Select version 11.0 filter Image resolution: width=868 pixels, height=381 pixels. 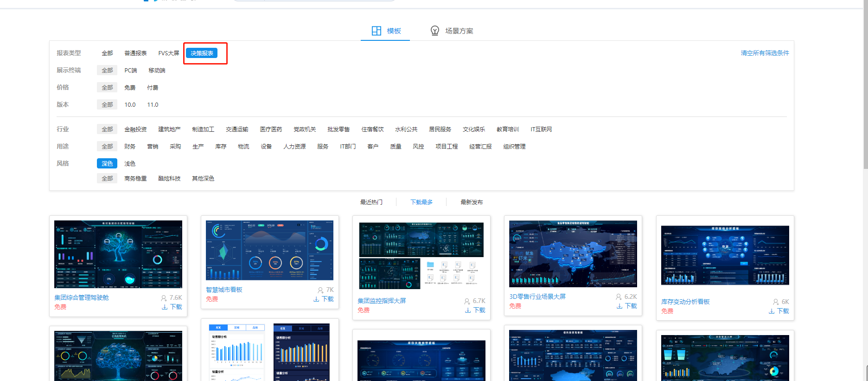153,104
